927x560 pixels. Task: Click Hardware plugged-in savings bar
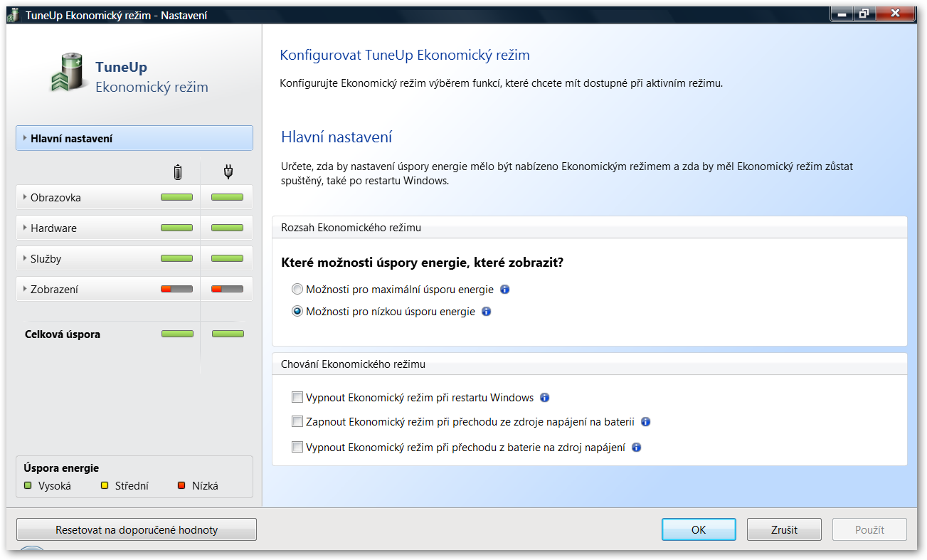click(228, 228)
